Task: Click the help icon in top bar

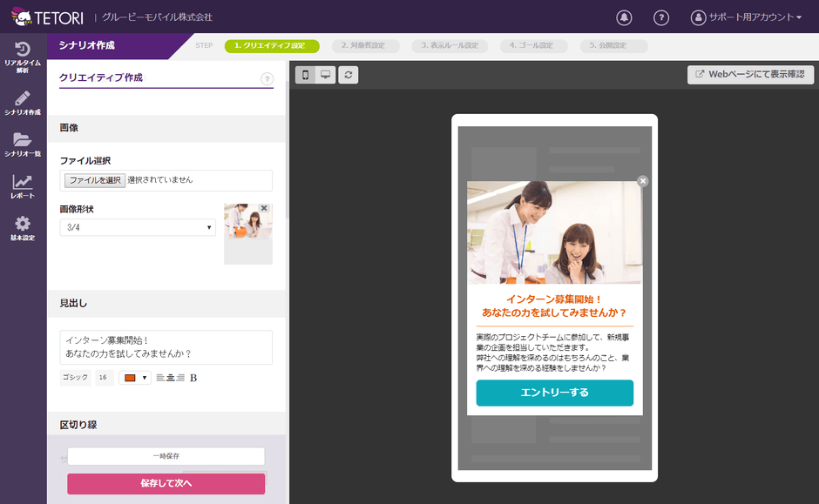Action: pos(661,17)
